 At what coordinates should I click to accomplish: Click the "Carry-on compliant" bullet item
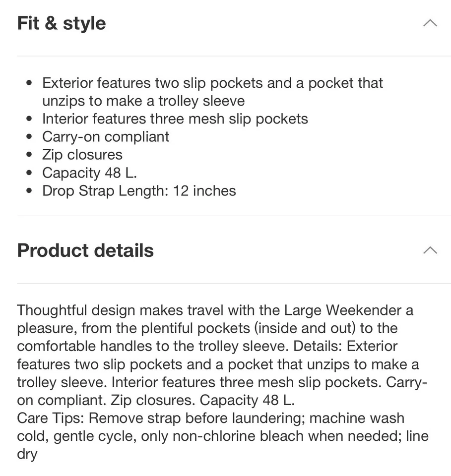(106, 137)
